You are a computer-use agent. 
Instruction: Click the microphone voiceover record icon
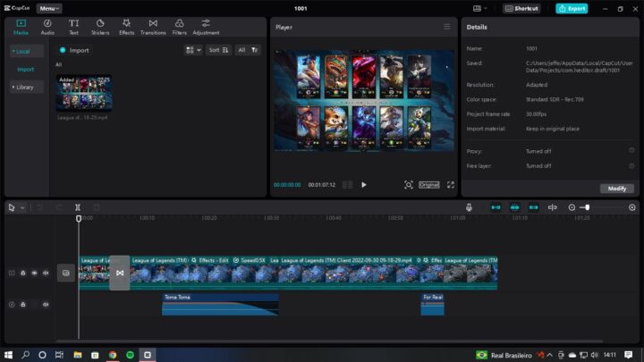tap(468, 207)
